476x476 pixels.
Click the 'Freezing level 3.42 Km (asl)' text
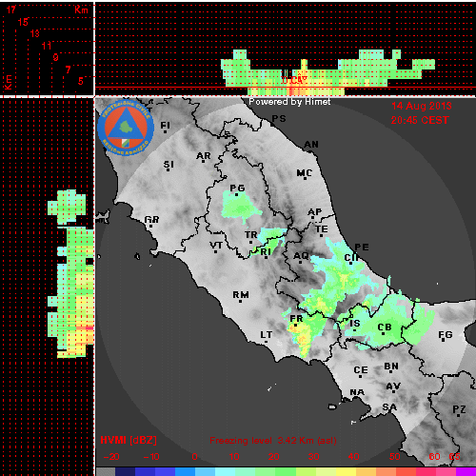pos(273,441)
